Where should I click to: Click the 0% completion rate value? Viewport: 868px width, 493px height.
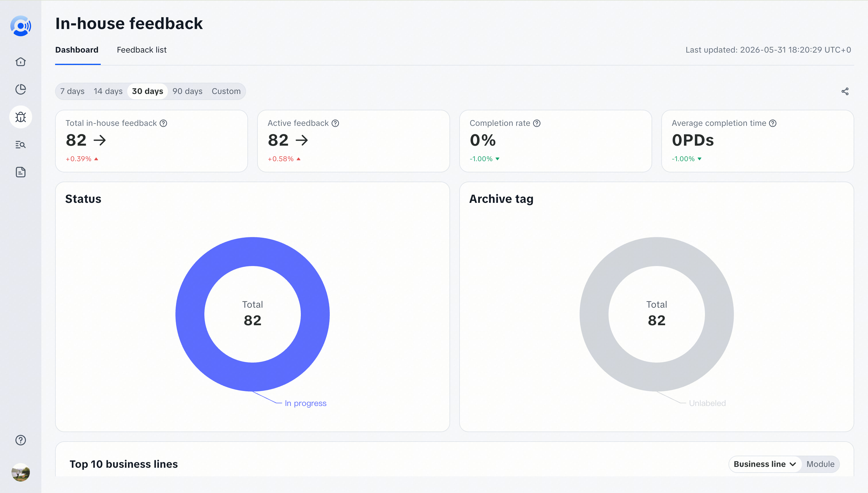[483, 140]
